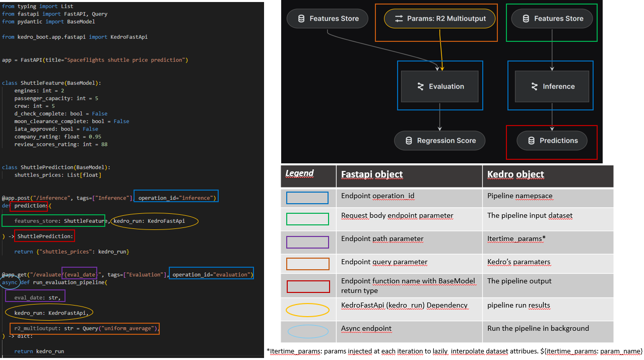This screenshot has width=644, height=360.
Task: Click the database icon in Regression Score node
Action: pos(409,141)
